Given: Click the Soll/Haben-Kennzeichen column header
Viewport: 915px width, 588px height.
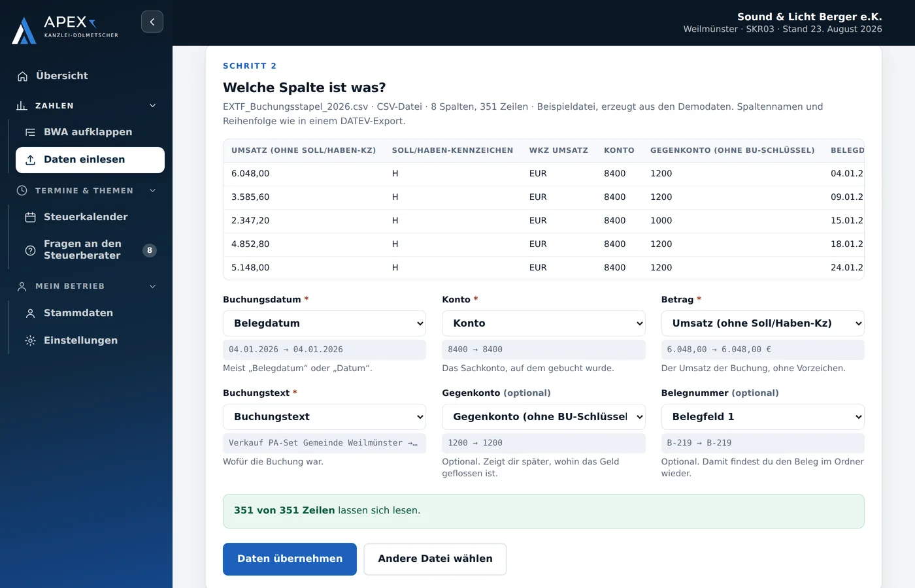Looking at the screenshot, I should pos(452,150).
